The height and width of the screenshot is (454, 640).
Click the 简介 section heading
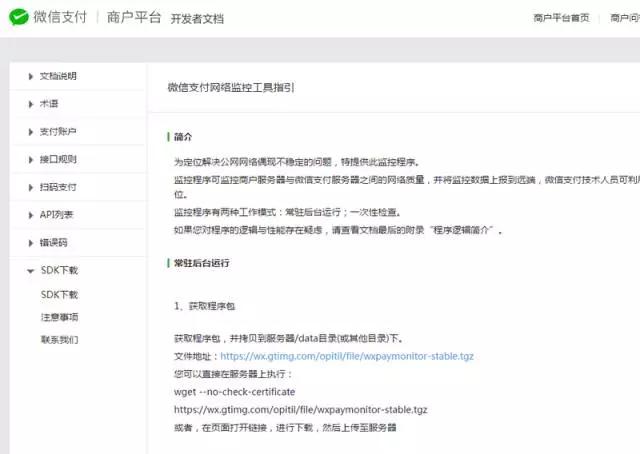click(183, 137)
